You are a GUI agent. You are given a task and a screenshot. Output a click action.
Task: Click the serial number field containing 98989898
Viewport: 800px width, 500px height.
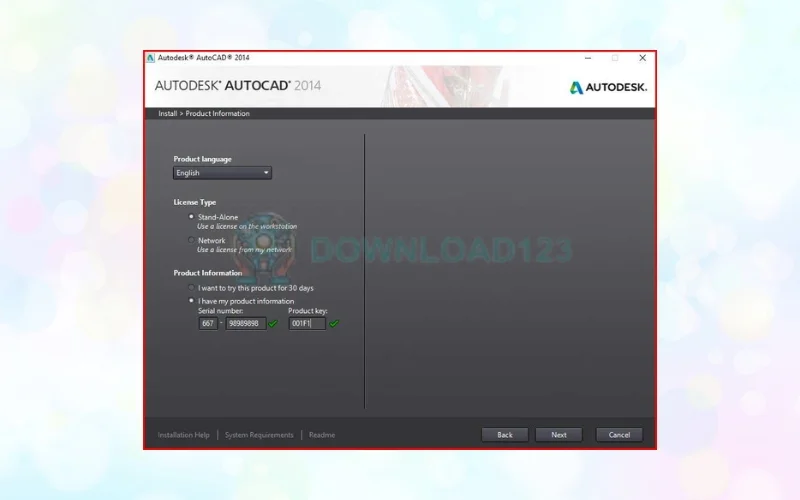click(245, 324)
